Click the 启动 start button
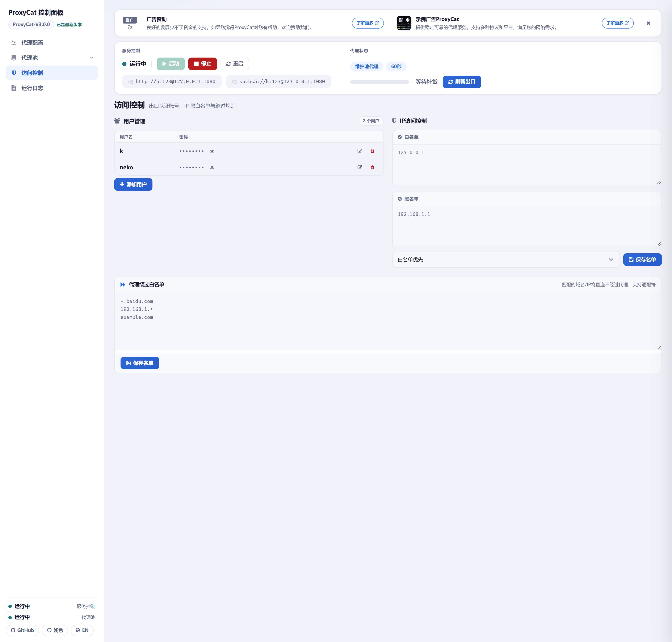Image resolution: width=672 pixels, height=642 pixels. pos(170,64)
